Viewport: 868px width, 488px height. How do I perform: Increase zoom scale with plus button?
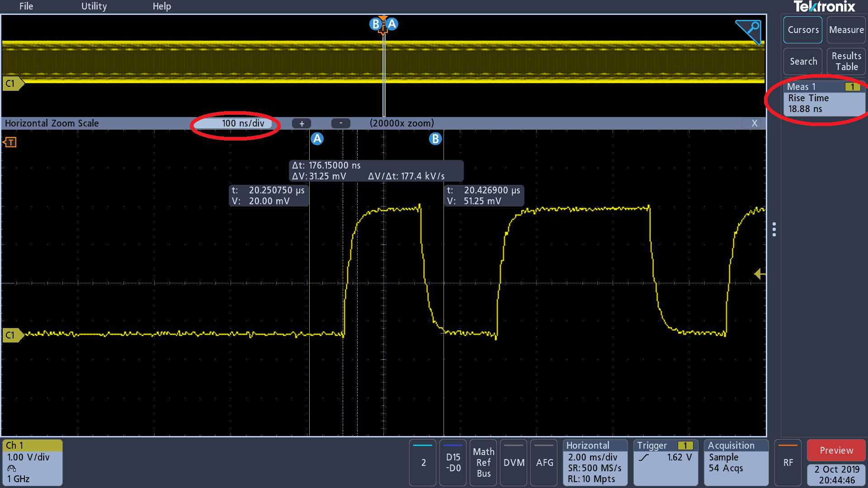302,123
